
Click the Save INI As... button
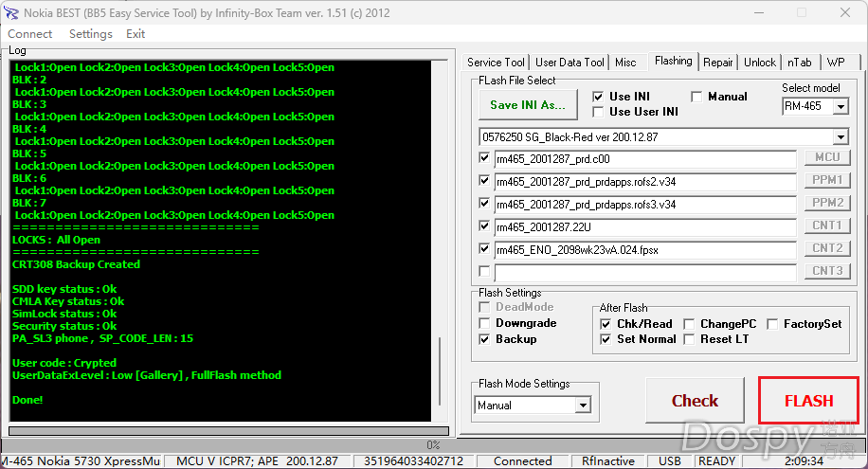(528, 104)
